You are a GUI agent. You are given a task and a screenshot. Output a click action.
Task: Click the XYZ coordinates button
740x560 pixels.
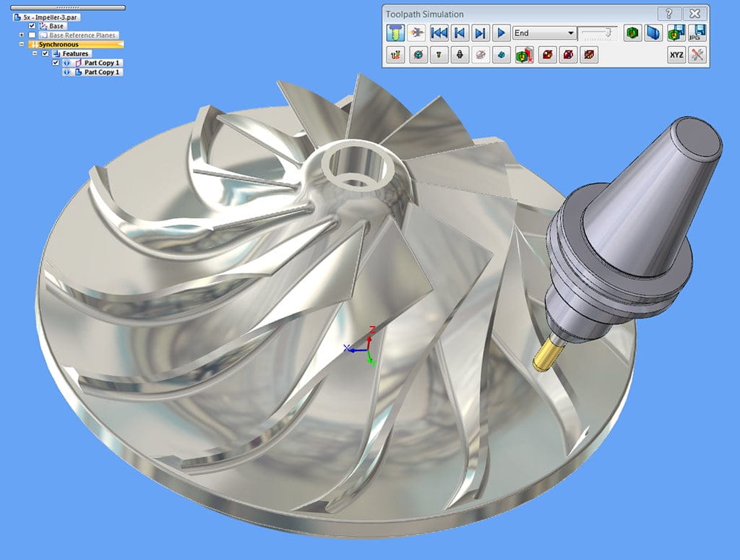676,55
